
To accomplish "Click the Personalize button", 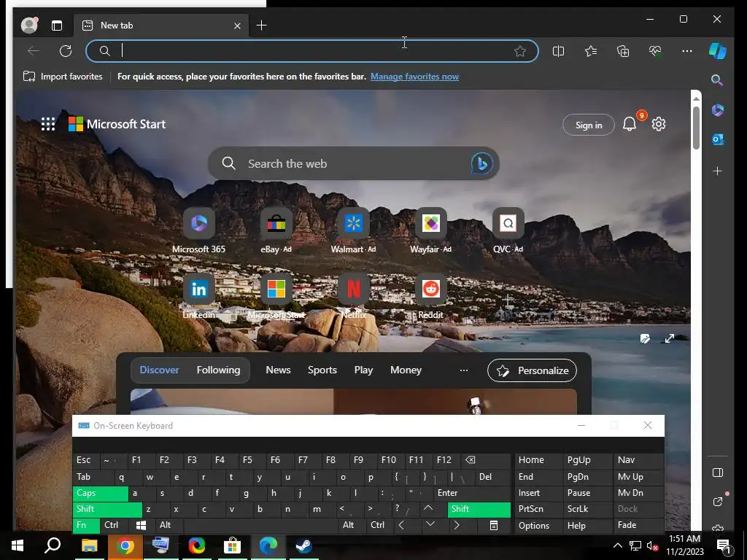I will pos(532,370).
